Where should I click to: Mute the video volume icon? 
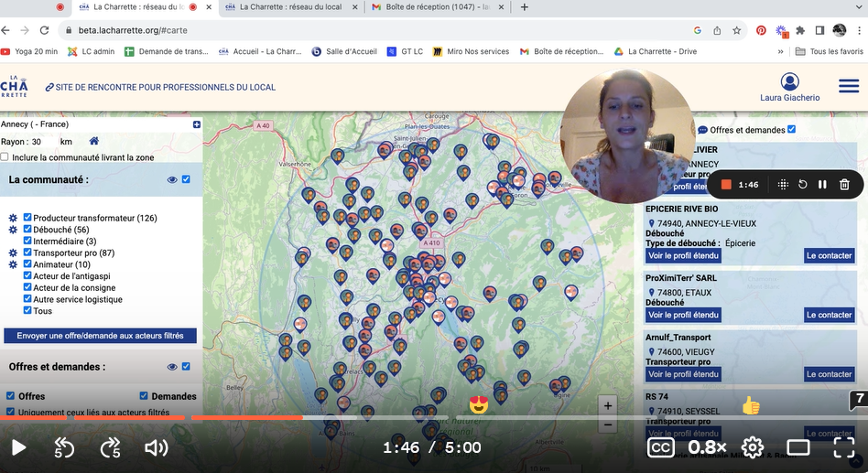(x=156, y=447)
